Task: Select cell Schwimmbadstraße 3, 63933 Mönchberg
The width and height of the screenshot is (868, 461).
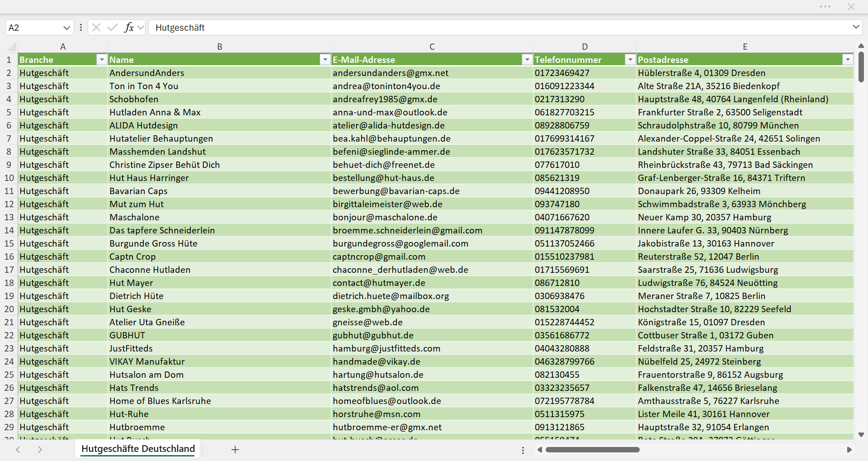Action: (x=745, y=204)
